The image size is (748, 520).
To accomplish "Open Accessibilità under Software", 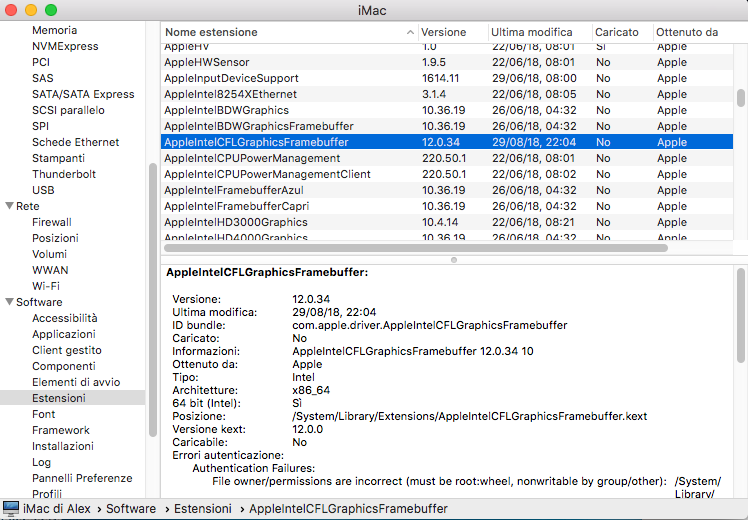I will 64,318.
